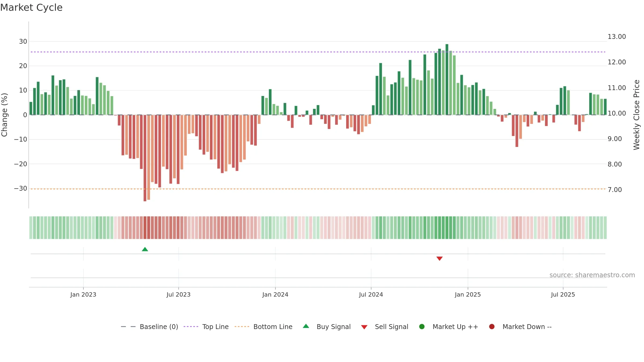Click the 30 left-axis tick label
The height and width of the screenshot is (362, 644).
click(23, 42)
